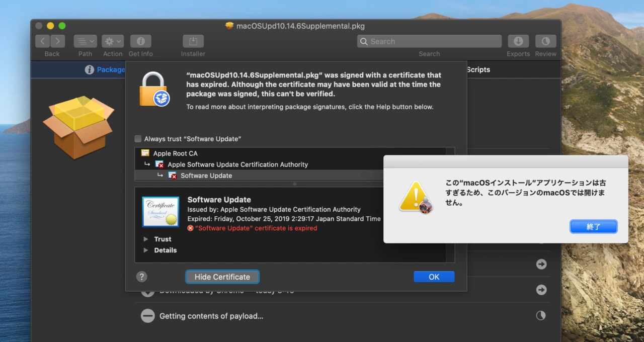Click the Forward navigation arrow
644x342 pixels.
pos(58,41)
